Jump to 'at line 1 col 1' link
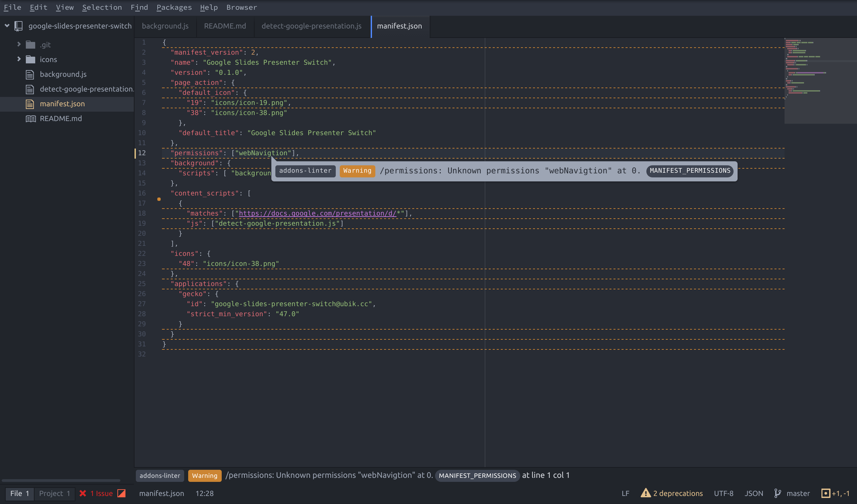This screenshot has height=504, width=857. [x=546, y=475]
